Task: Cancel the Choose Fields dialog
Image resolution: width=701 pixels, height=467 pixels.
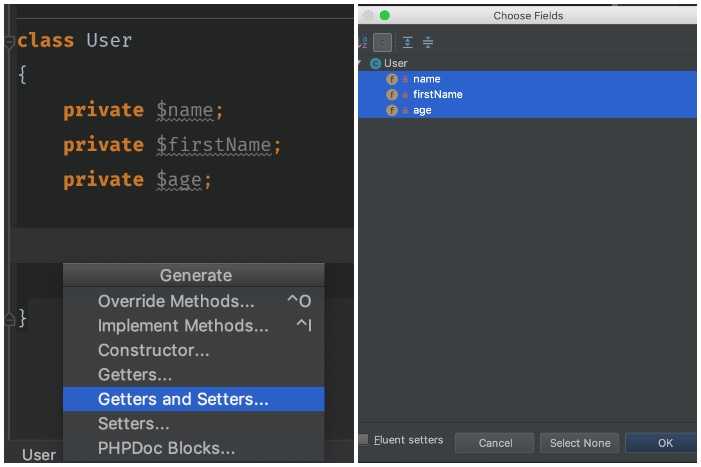Action: [495, 443]
